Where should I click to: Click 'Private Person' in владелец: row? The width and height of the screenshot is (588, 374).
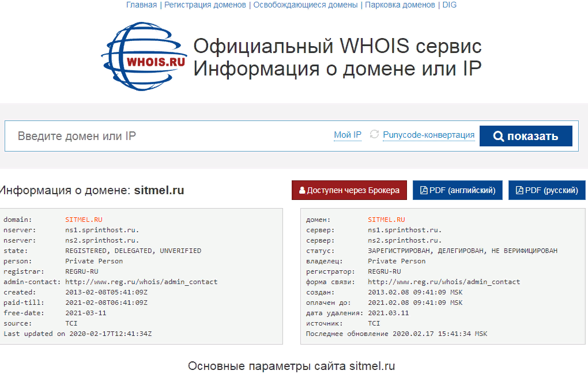click(397, 261)
